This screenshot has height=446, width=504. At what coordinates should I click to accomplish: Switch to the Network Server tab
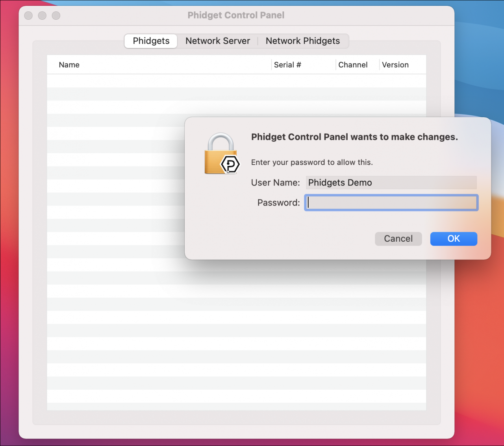(217, 41)
